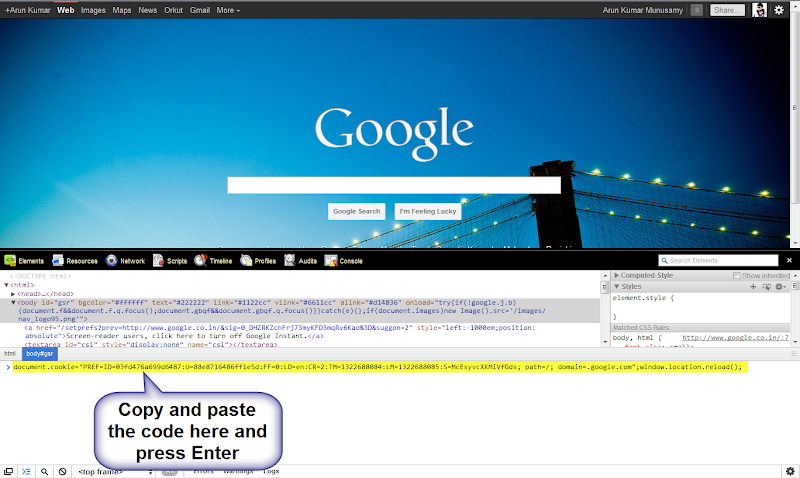Select the body#gsr breadcrumb

click(x=40, y=354)
